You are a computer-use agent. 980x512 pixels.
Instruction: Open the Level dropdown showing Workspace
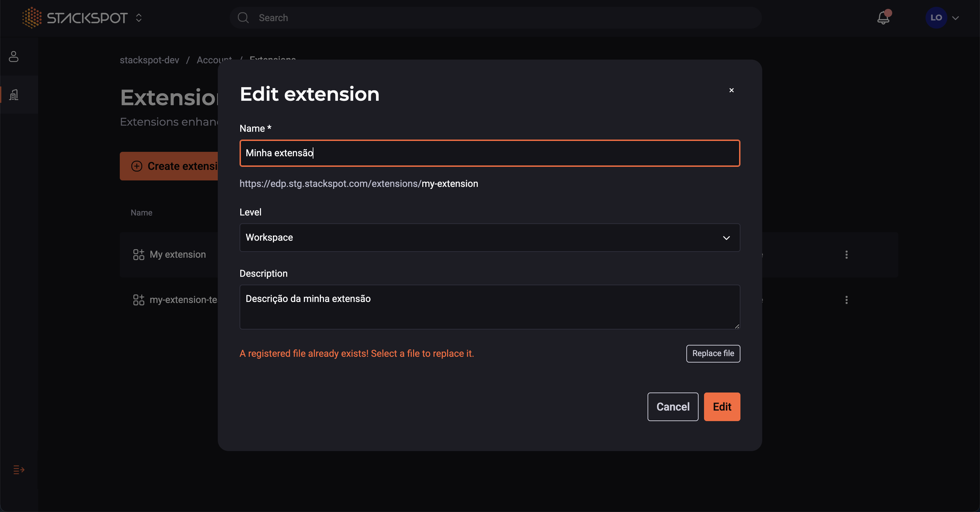pyautogui.click(x=490, y=238)
